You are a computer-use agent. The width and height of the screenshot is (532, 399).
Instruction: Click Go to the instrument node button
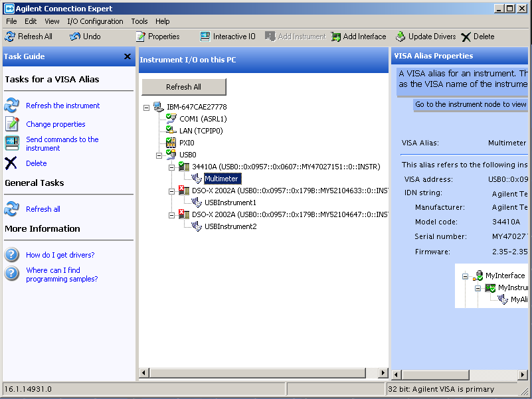point(471,104)
